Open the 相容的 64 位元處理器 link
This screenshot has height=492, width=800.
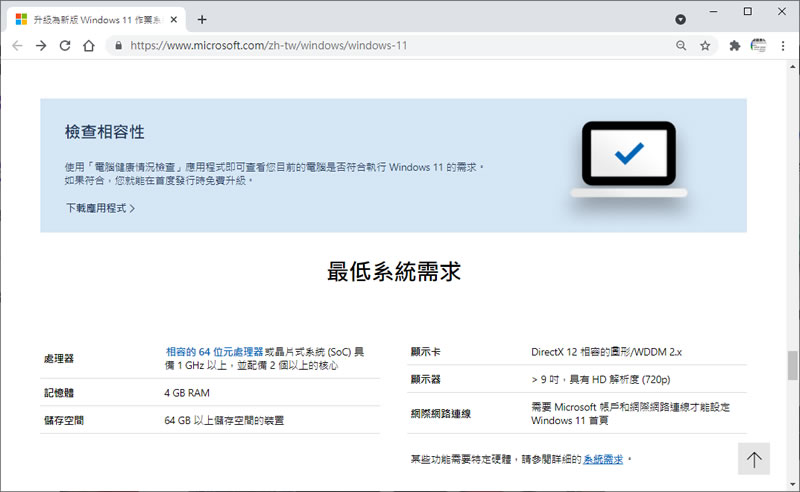(214, 352)
